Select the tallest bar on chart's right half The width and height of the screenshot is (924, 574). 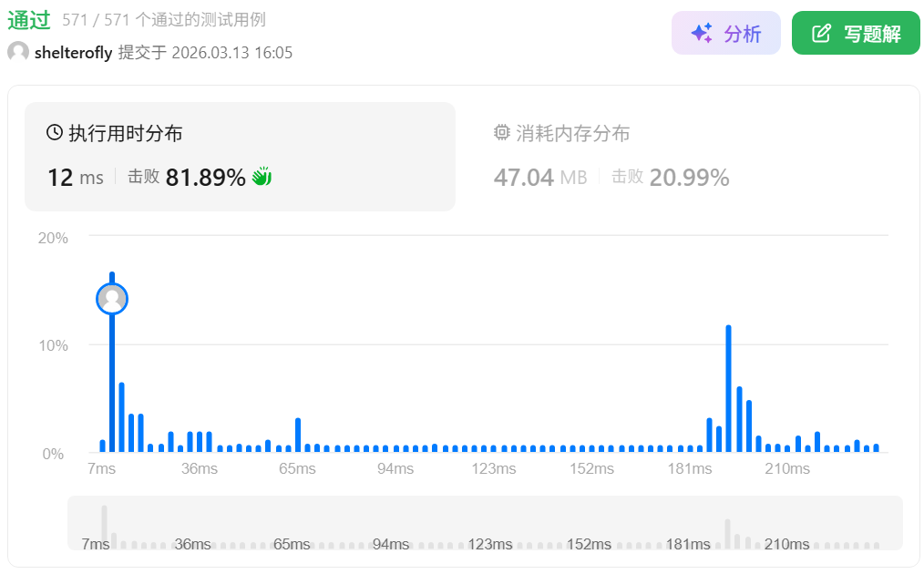(728, 387)
